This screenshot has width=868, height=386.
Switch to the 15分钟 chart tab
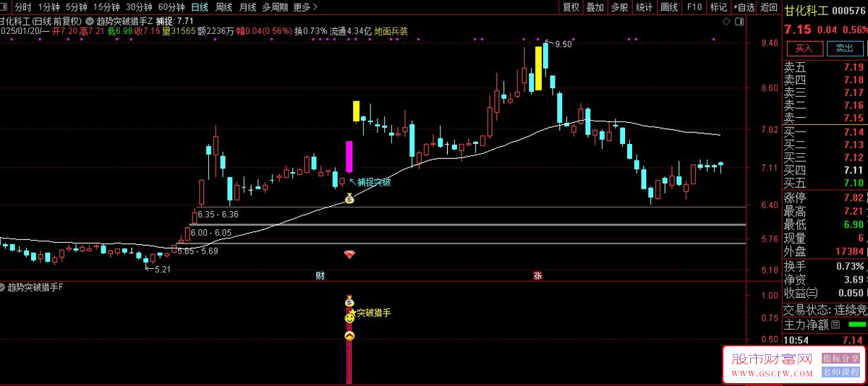(x=108, y=7)
